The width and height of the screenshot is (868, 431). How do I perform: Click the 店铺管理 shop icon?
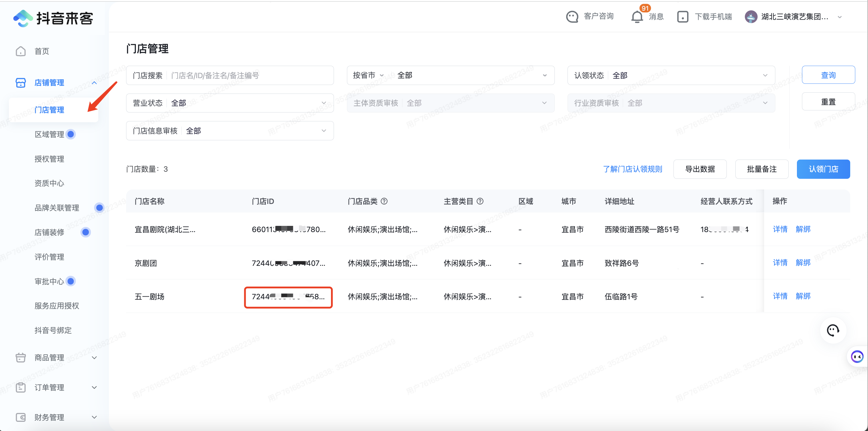20,83
